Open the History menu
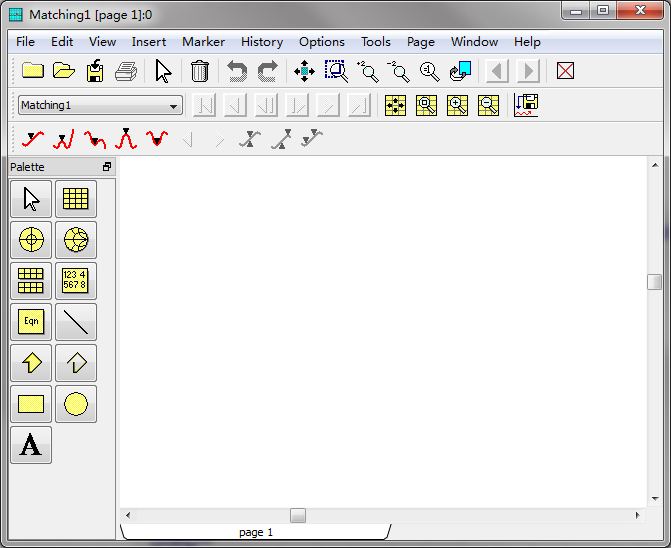This screenshot has width=671, height=548. coord(262,42)
